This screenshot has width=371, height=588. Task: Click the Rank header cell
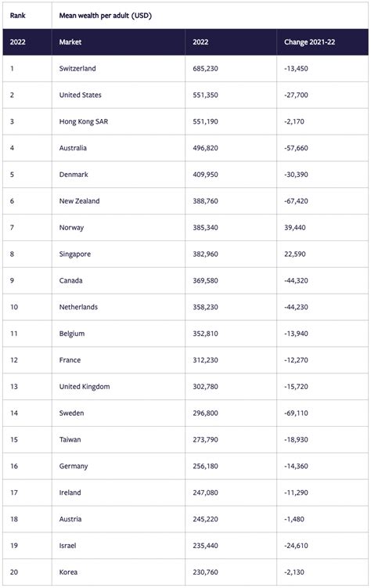click(x=18, y=16)
